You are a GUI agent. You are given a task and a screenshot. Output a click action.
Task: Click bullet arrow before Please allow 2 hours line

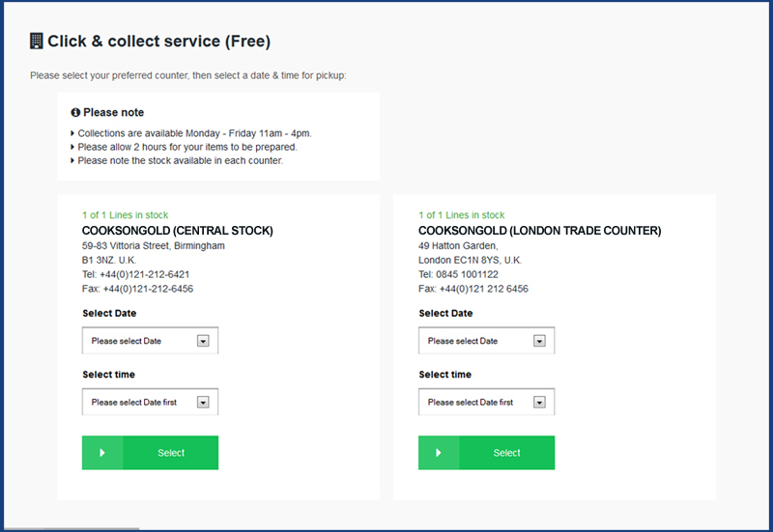pyautogui.click(x=72, y=148)
